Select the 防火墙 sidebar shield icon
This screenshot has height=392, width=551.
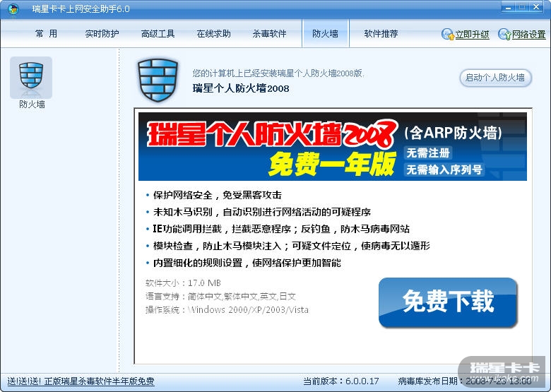[x=31, y=77]
